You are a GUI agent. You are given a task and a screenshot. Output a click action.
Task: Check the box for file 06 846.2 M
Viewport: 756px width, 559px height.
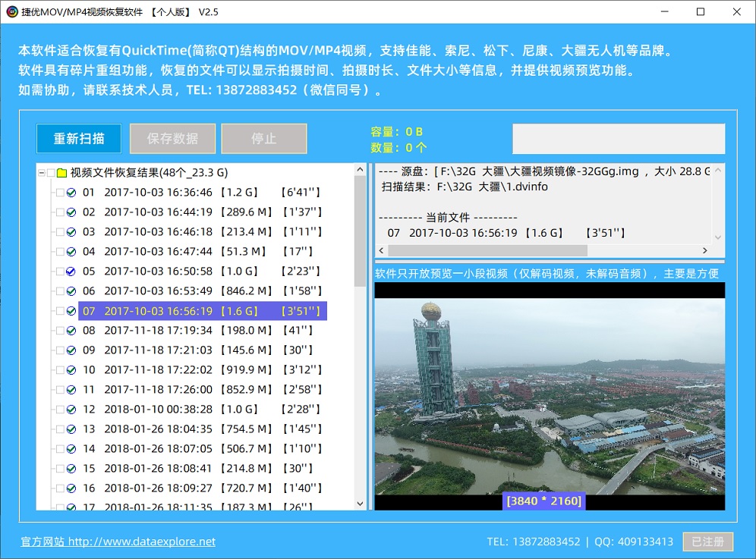coord(60,291)
